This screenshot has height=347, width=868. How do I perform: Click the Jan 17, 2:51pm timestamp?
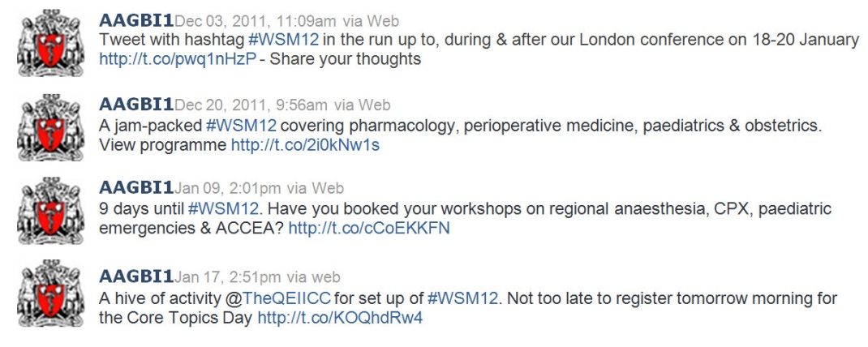tap(227, 277)
